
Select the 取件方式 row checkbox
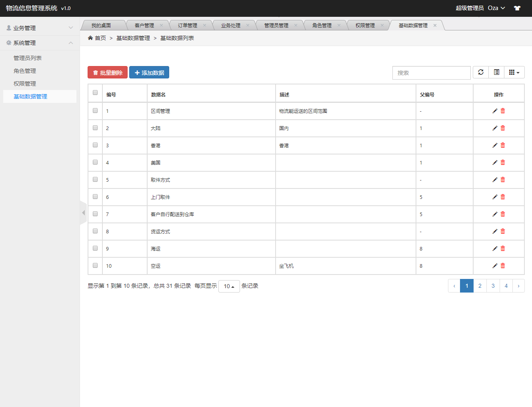(95, 179)
